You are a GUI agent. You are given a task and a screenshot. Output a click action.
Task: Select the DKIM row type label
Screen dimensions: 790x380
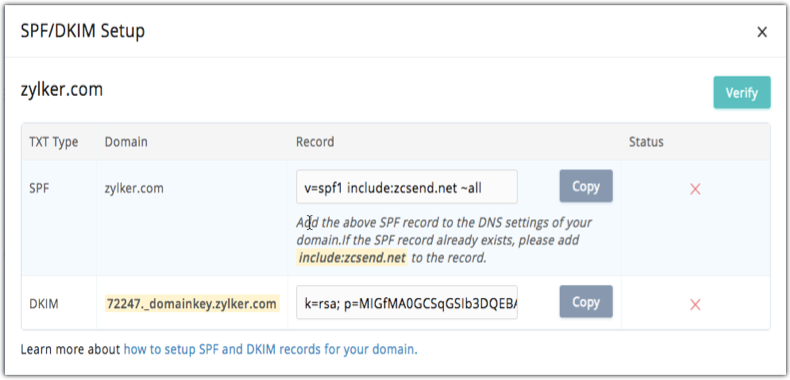[43, 304]
